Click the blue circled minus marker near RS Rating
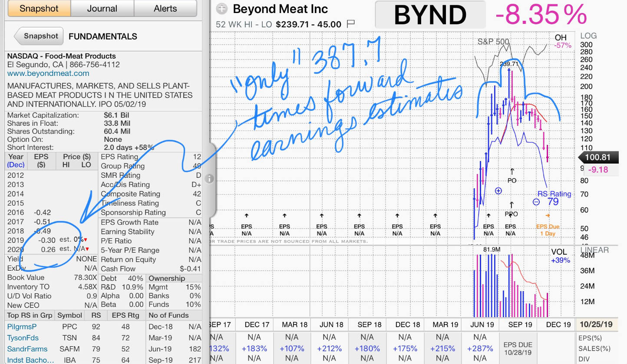The width and height of the screenshot is (627, 364). (536, 202)
